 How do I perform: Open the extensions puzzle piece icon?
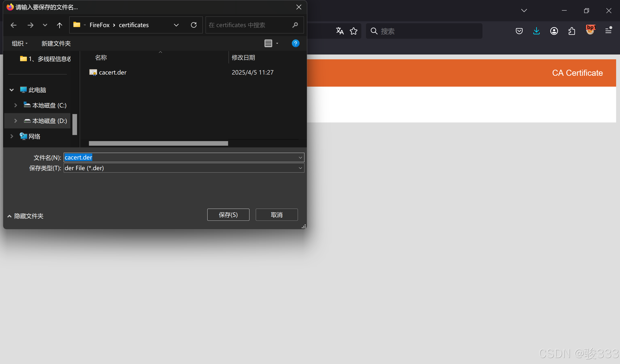point(572,31)
